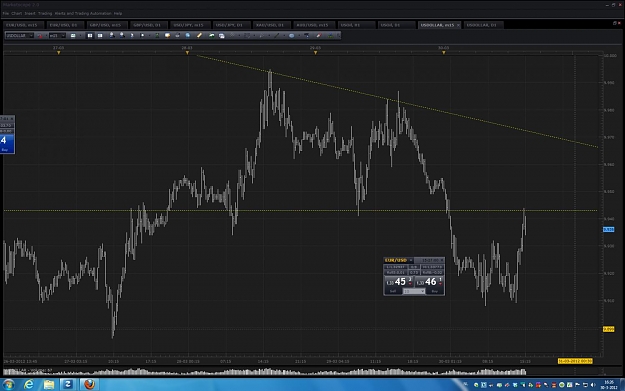Click the chart mode icon with dropdown
The width and height of the screenshot is (625, 391).
142,35
